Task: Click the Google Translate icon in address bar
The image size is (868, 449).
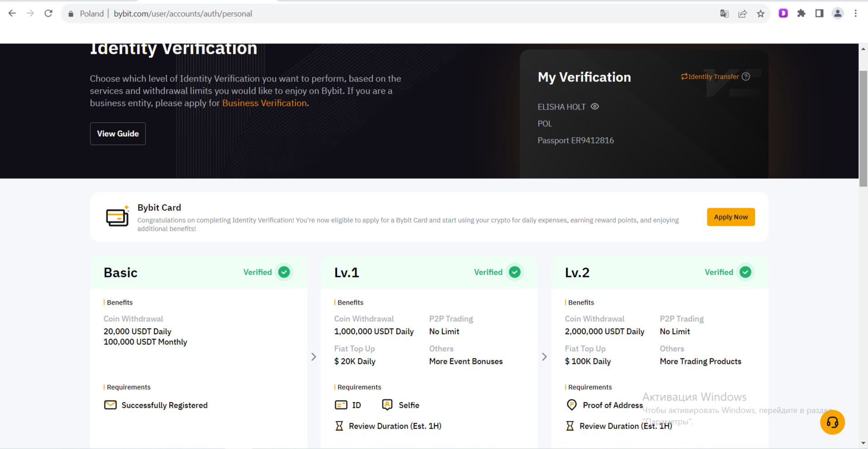Action: click(x=724, y=14)
